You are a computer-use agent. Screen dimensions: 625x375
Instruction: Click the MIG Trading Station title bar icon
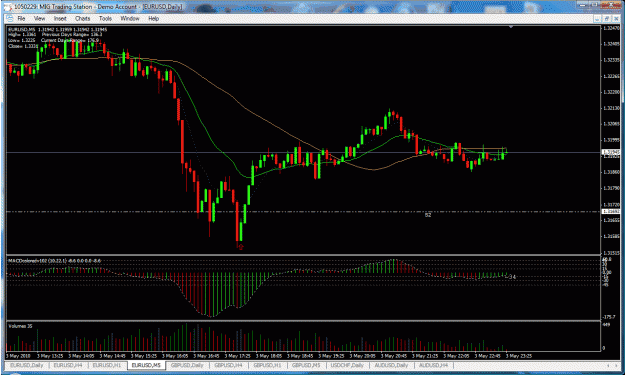pyautogui.click(x=9, y=7)
